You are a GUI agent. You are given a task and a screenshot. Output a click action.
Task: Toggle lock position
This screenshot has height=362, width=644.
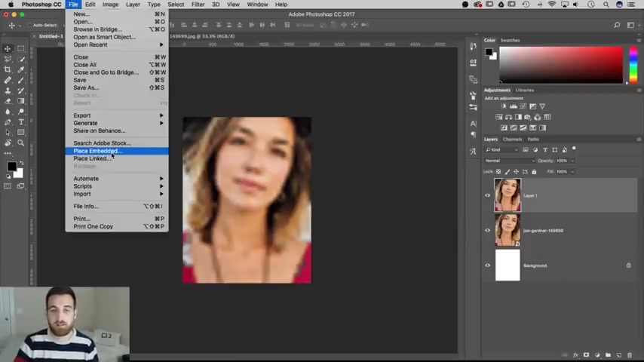click(517, 172)
